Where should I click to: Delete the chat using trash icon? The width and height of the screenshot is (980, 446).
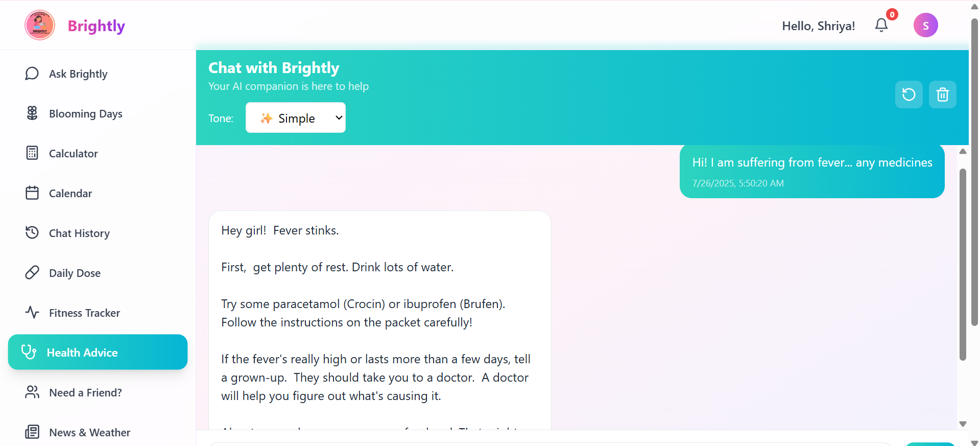point(942,95)
